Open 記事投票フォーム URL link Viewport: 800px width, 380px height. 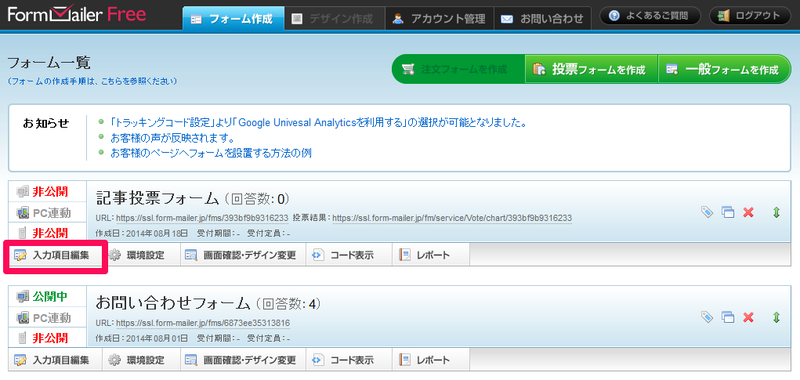click(202, 218)
